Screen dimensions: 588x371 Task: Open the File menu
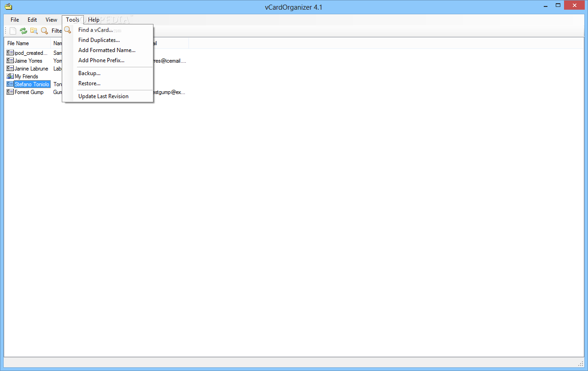click(x=15, y=20)
